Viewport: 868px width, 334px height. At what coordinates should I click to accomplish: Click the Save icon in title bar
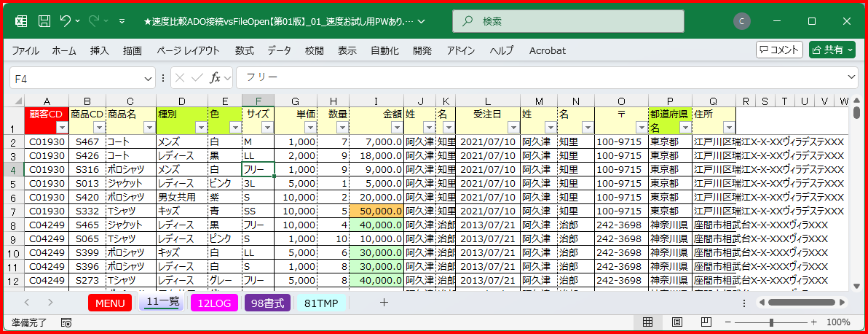tap(44, 21)
